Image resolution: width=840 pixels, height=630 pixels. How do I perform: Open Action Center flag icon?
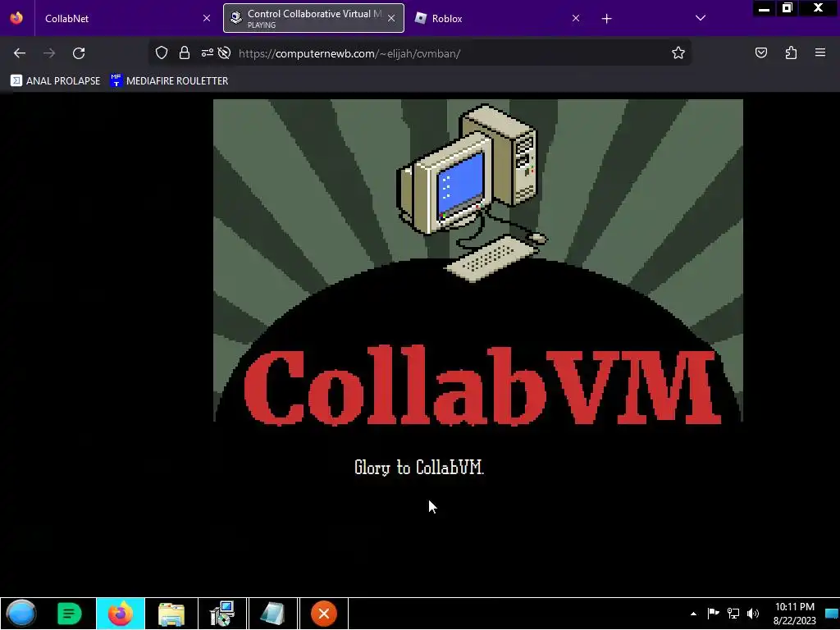713,614
